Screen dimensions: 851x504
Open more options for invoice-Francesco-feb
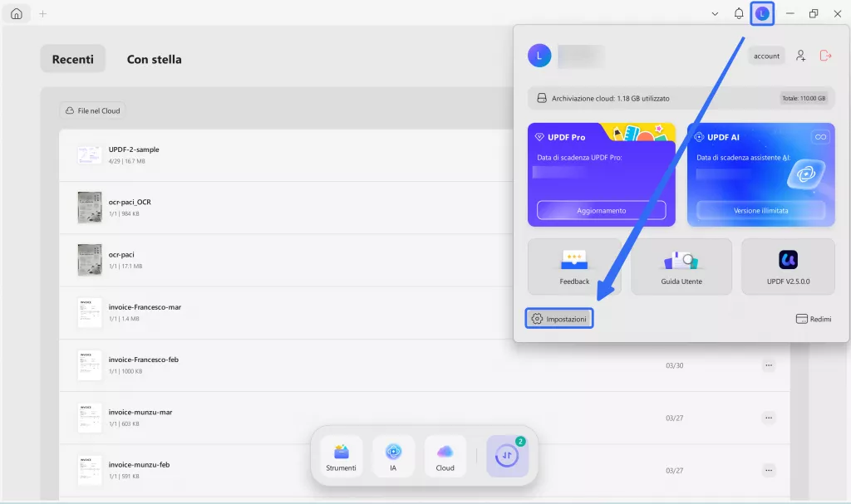(769, 365)
